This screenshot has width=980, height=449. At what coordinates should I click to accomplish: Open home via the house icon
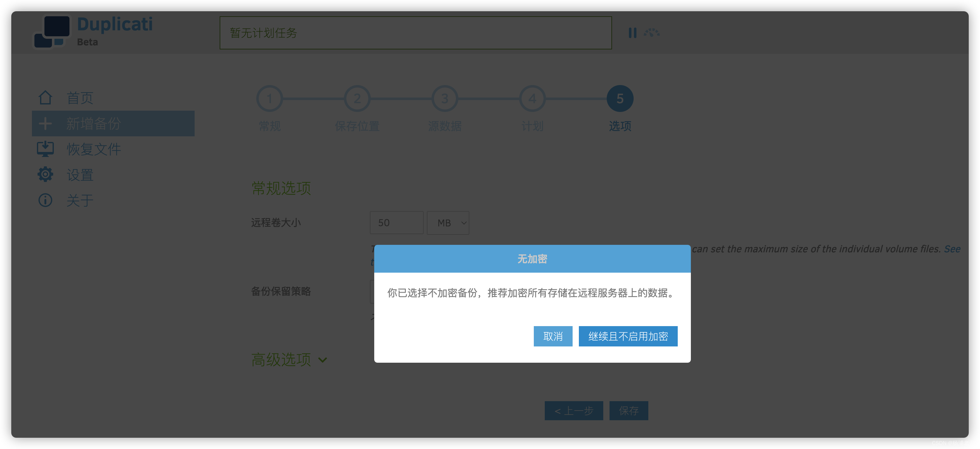click(45, 98)
